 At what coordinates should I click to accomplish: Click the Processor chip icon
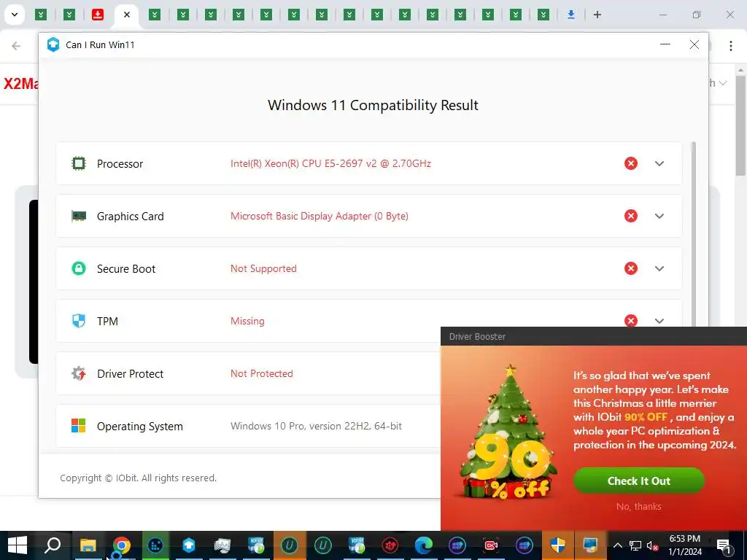79,164
